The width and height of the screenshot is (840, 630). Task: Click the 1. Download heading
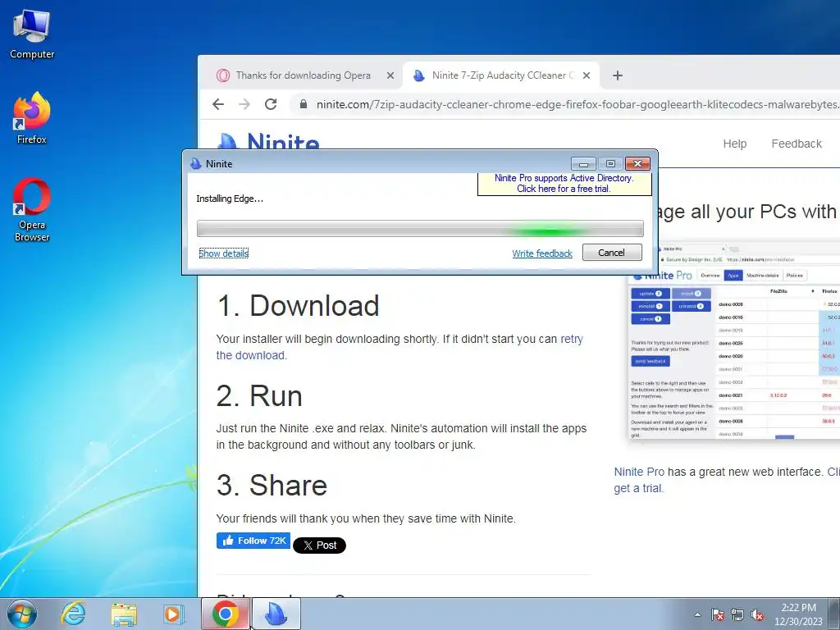tap(298, 306)
